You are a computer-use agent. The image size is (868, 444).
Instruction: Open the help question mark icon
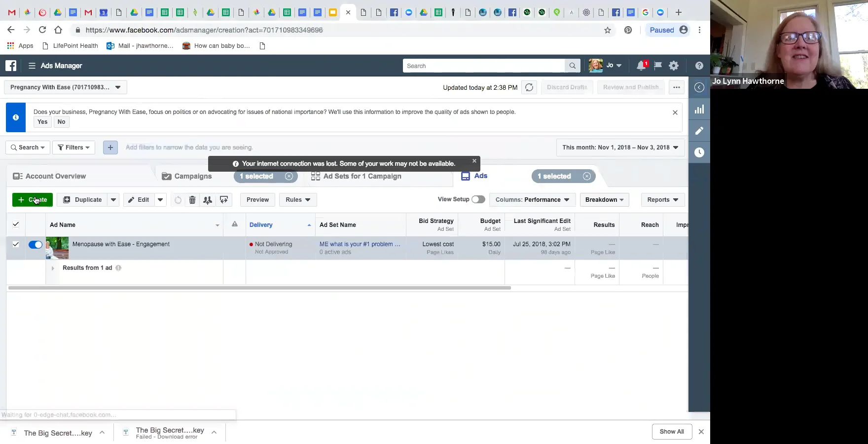tap(699, 65)
